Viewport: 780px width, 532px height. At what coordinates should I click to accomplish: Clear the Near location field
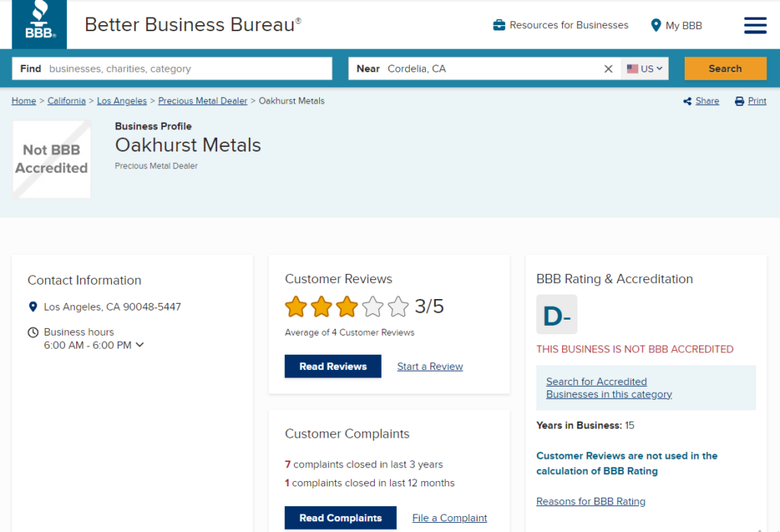tap(608, 68)
